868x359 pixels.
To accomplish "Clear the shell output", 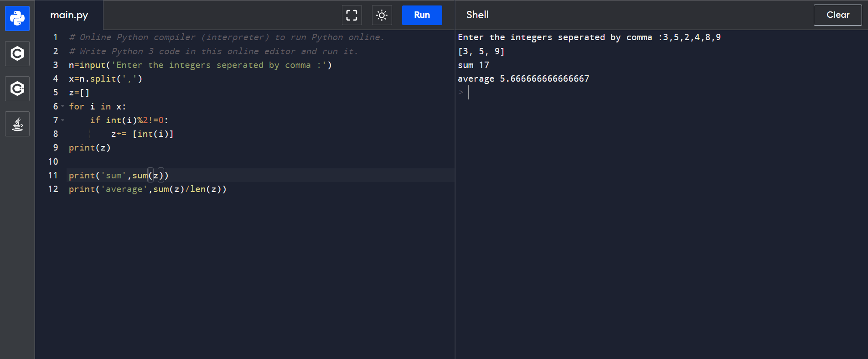I will coord(837,15).
